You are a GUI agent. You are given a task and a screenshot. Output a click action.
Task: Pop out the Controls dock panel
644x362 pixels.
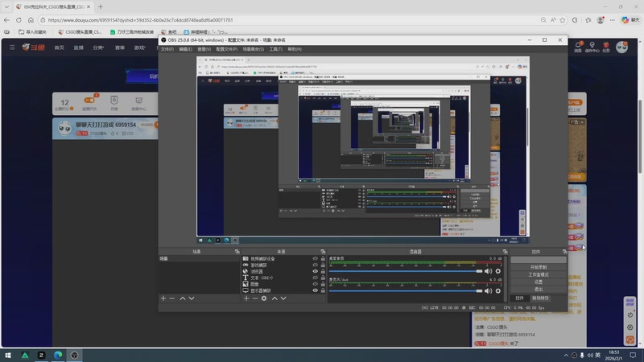tap(565, 252)
